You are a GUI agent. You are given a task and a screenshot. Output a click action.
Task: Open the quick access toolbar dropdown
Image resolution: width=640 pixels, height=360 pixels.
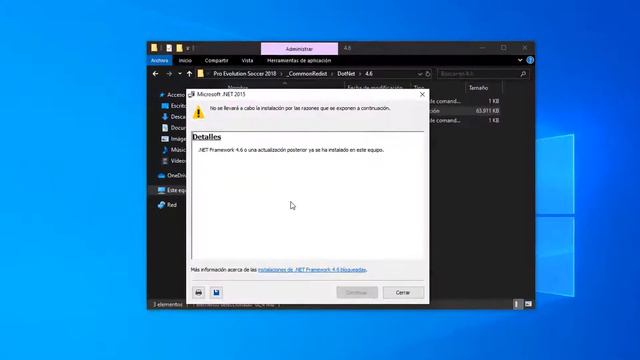[187, 49]
